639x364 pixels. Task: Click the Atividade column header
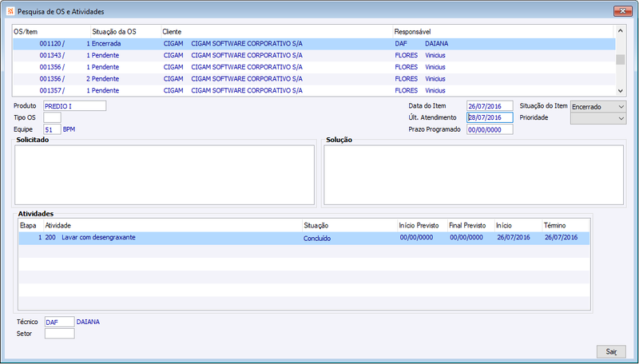pyautogui.click(x=173, y=226)
